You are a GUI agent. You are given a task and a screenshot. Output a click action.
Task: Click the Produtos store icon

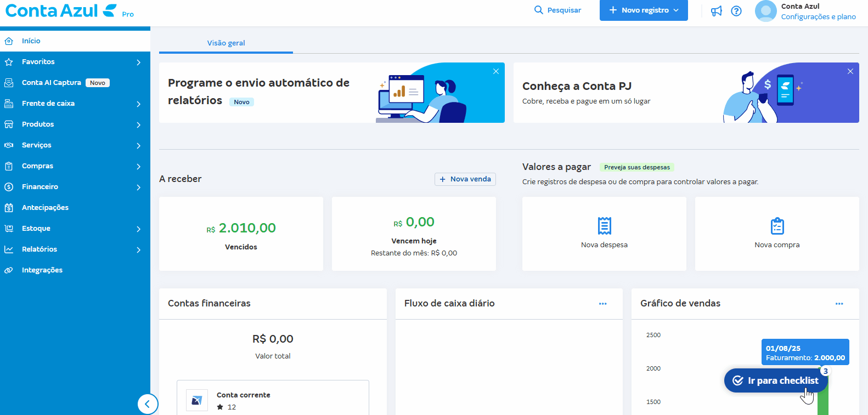point(9,124)
